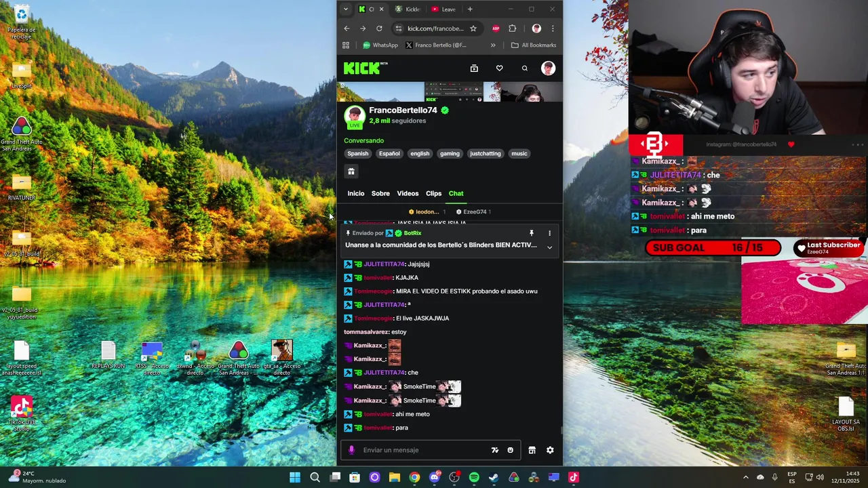
Task: Open WhatsApp bookmark
Action: pos(380,45)
